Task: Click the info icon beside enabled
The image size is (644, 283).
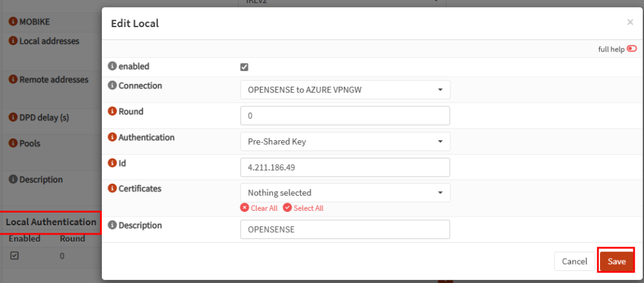Action: (x=112, y=65)
